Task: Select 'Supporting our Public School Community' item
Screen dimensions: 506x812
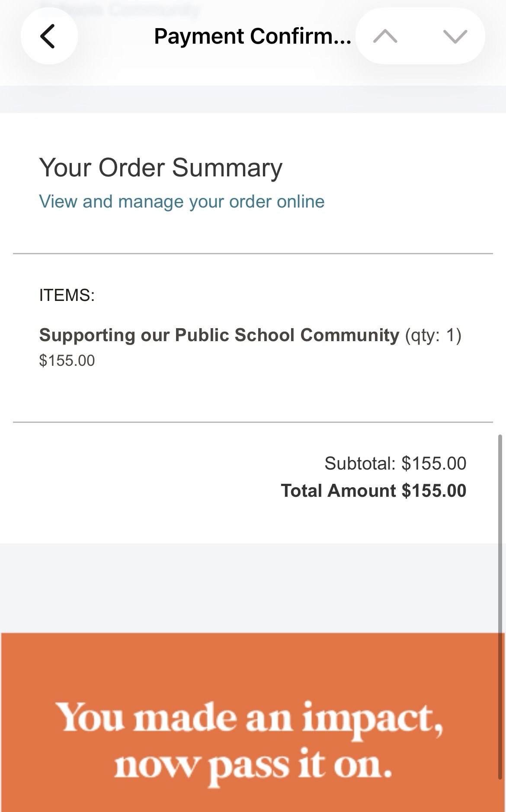Action: (219, 335)
